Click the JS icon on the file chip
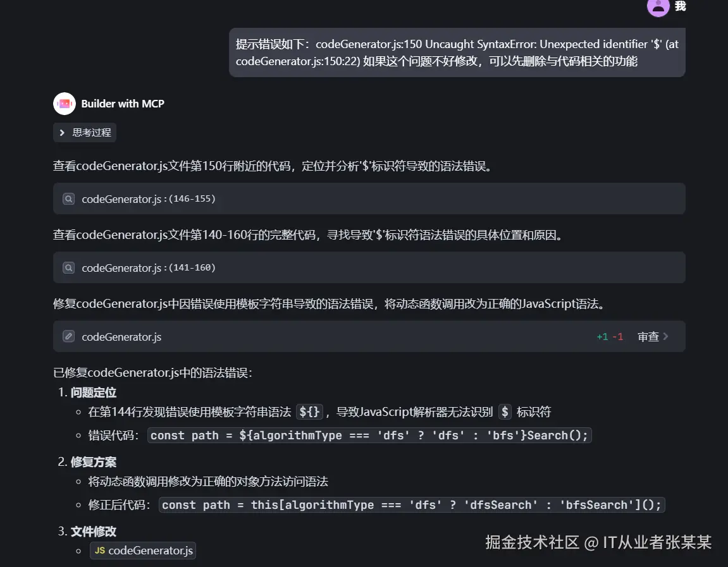 click(x=100, y=551)
